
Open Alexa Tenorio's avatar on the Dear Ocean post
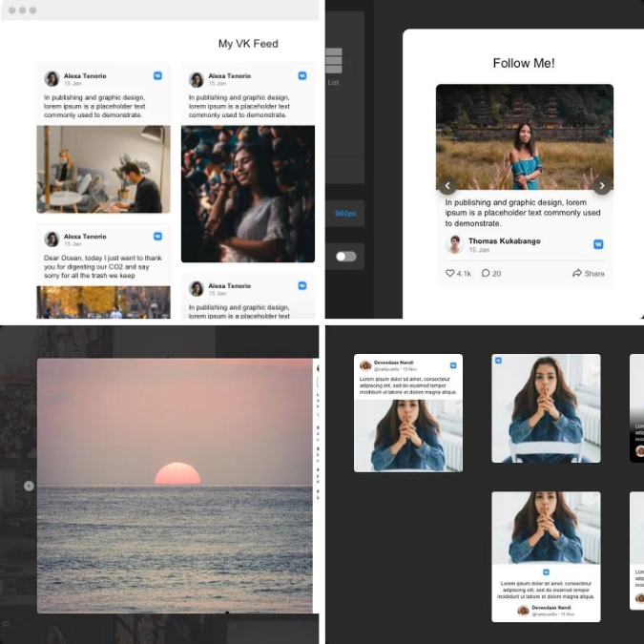coord(52,239)
